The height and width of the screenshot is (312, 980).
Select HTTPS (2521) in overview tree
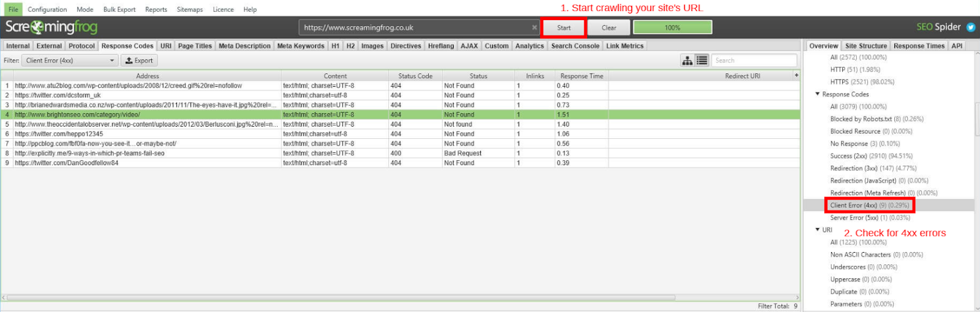862,82
